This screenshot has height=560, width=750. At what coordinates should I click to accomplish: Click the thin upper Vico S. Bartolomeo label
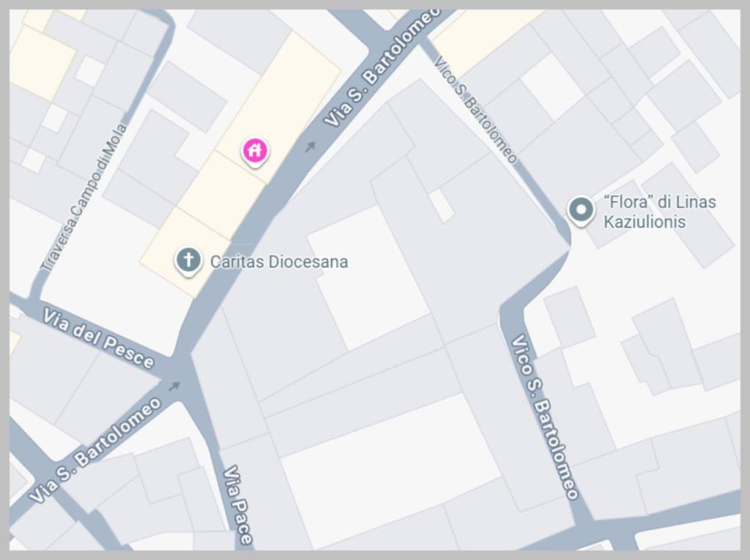click(475, 110)
